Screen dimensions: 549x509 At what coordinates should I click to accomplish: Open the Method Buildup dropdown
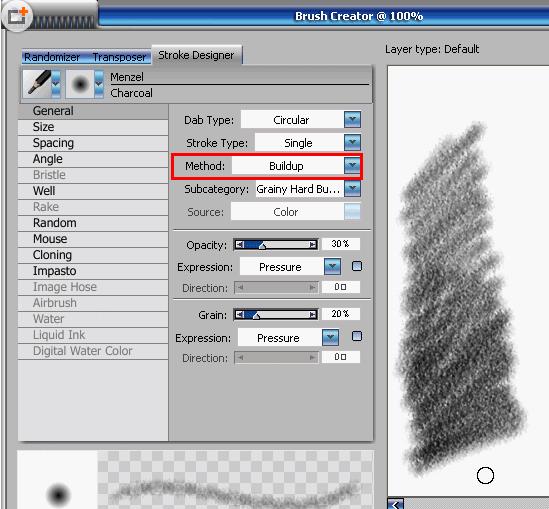coord(352,166)
